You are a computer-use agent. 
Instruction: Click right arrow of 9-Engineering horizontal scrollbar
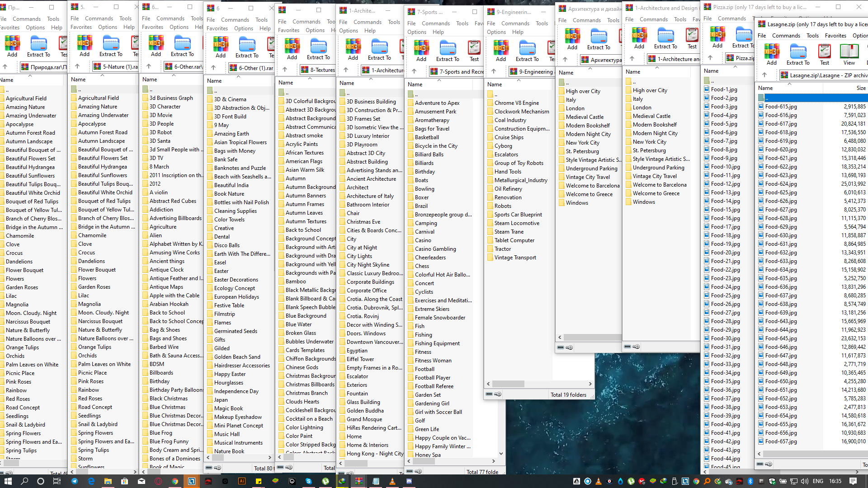[x=590, y=384]
